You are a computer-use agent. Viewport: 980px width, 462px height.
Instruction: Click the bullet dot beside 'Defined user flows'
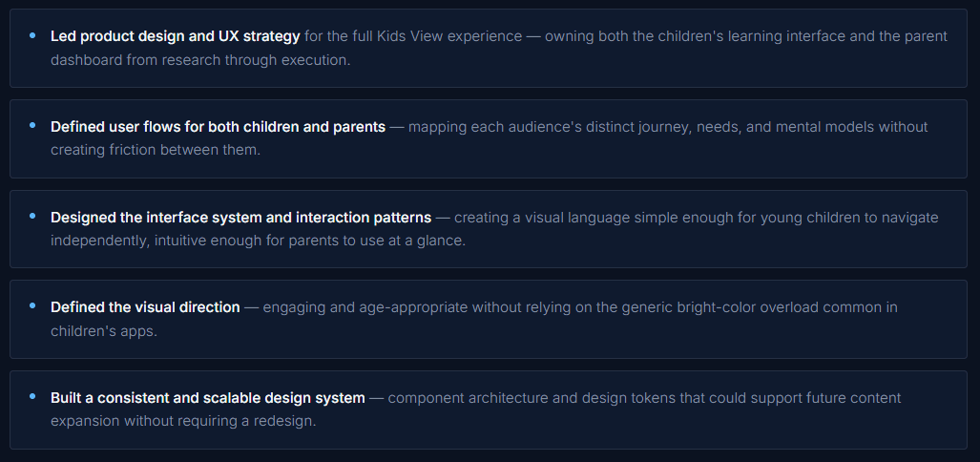[32, 126]
